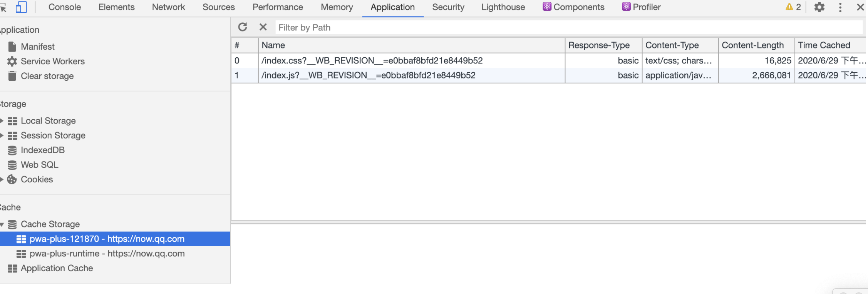The height and width of the screenshot is (294, 868).
Task: Switch to the Lighthouse tab
Action: click(503, 7)
